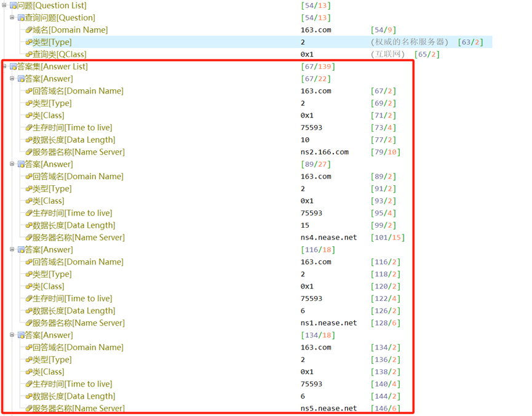Image resolution: width=532 pixels, height=416 pixels.
Task: Select the highlighted 类型[Type] row
Action: click(262, 42)
